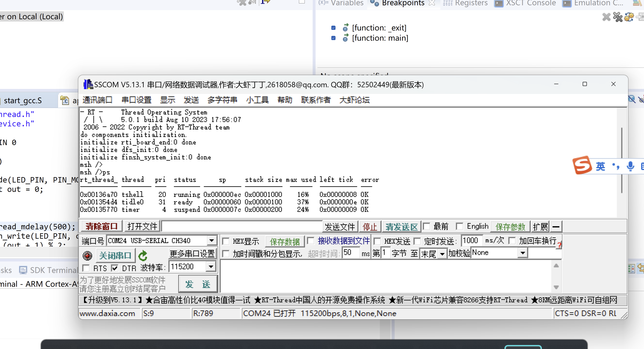Click 关闭串口 close port button

coord(115,255)
